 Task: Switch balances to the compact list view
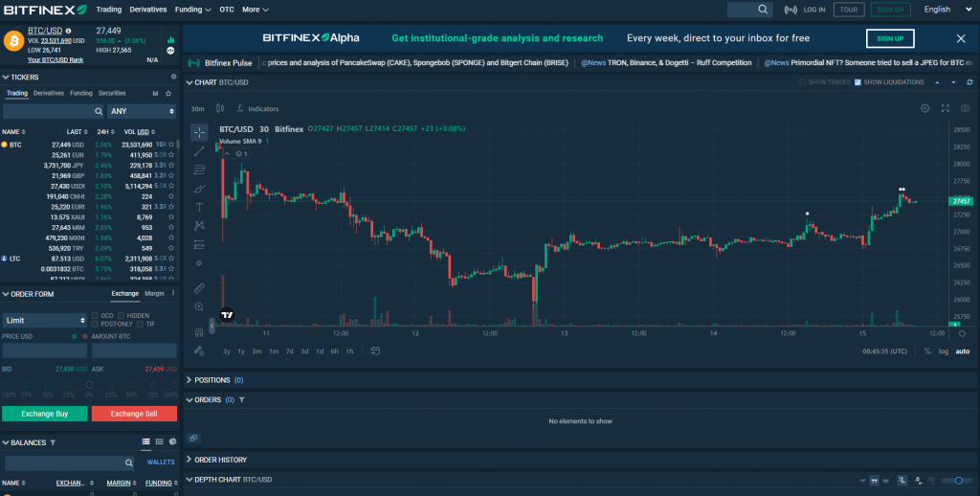coord(160,442)
